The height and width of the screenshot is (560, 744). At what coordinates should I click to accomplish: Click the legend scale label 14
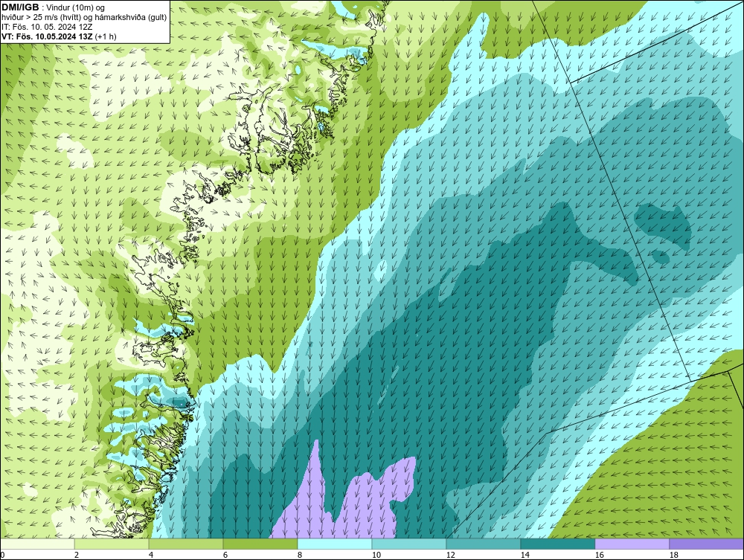click(525, 555)
